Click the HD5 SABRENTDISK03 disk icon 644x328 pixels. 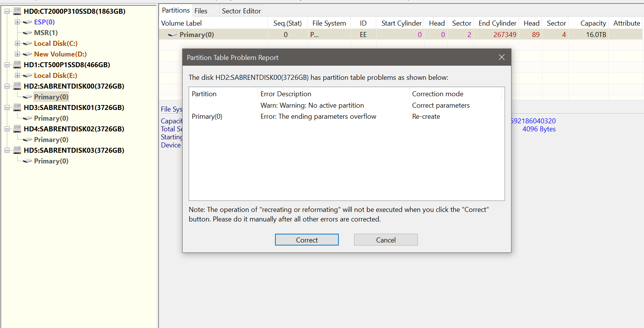coord(17,150)
